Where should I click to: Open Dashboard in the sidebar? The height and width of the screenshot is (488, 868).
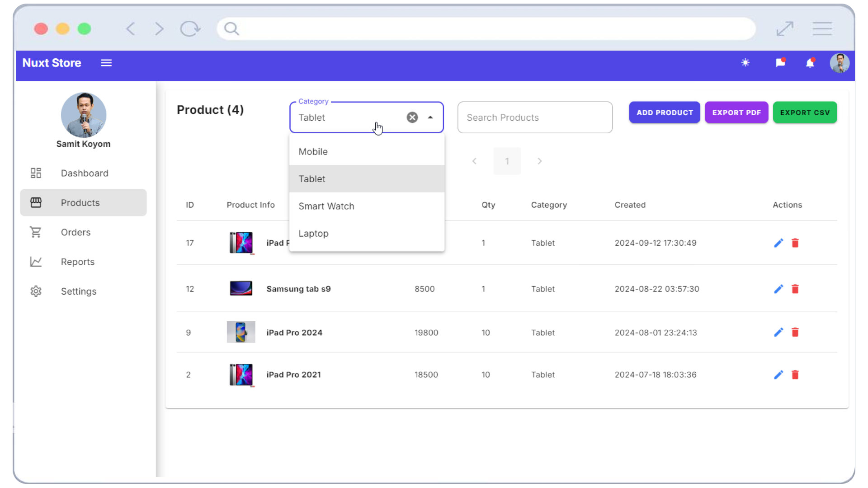pos(84,174)
